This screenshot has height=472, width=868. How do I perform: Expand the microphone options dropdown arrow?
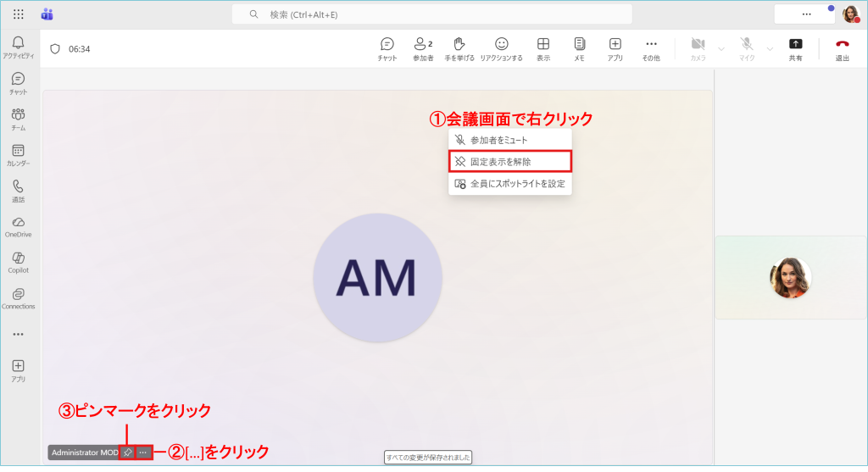tap(770, 49)
